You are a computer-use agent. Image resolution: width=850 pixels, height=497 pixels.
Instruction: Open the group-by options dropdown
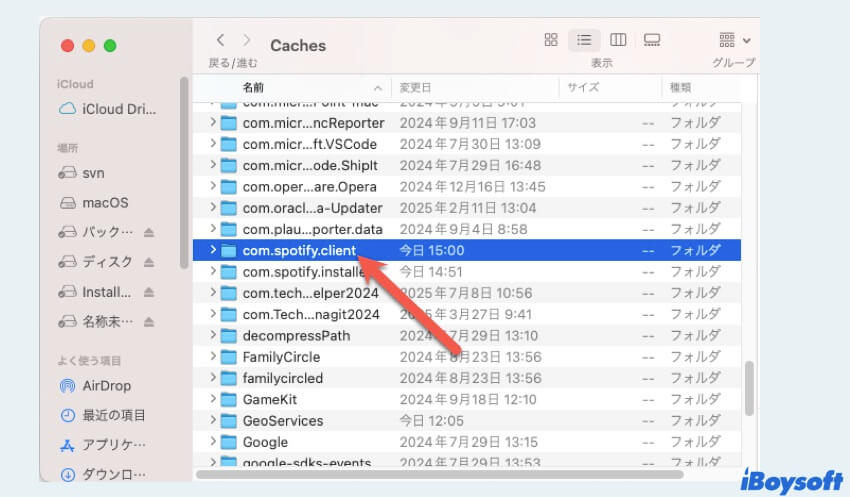pyautogui.click(x=735, y=40)
